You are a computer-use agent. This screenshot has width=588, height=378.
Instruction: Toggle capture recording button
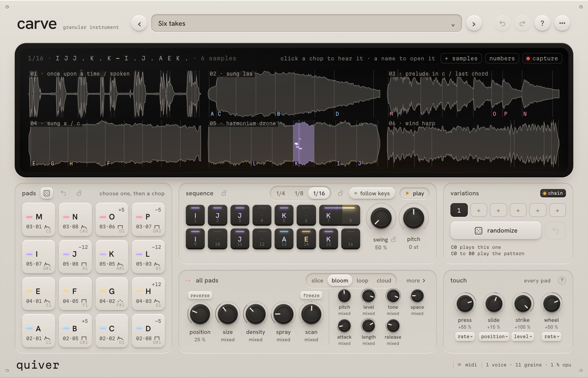click(x=542, y=58)
